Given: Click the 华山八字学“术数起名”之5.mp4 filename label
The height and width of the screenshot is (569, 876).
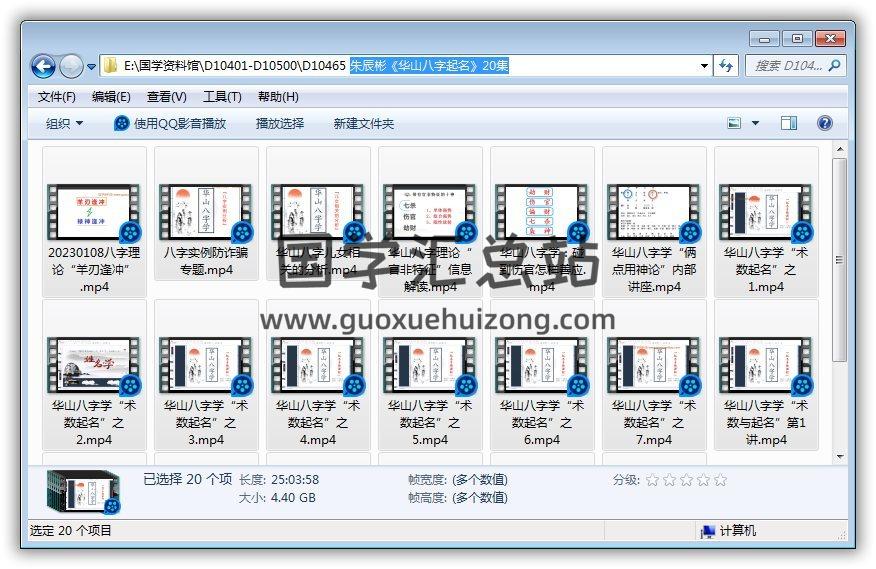Looking at the screenshot, I should tap(430, 423).
